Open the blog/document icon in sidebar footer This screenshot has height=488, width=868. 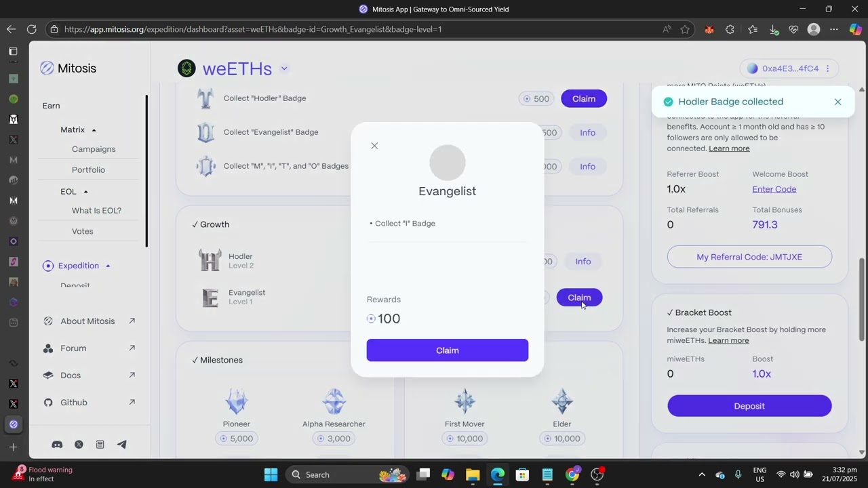pos(100,445)
